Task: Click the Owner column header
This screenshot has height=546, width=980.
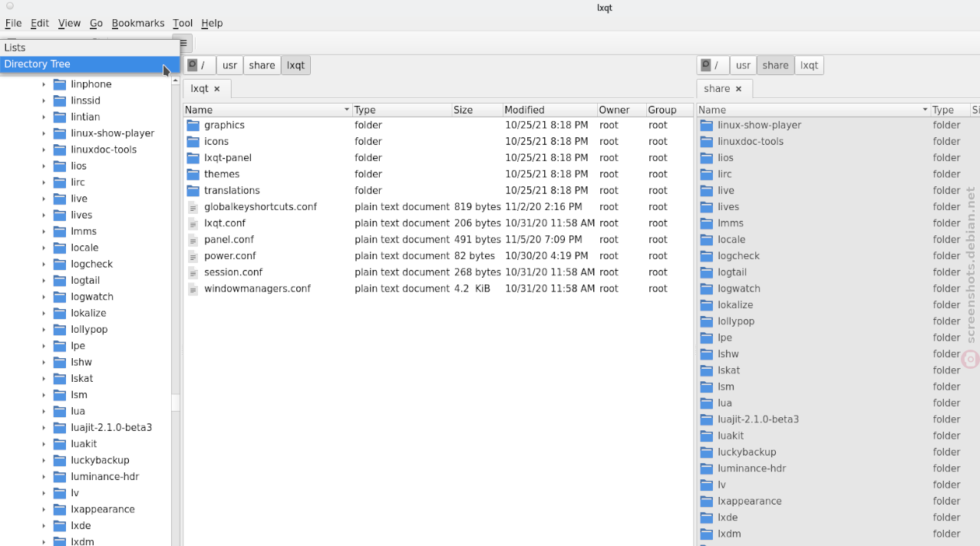Action: coord(621,110)
